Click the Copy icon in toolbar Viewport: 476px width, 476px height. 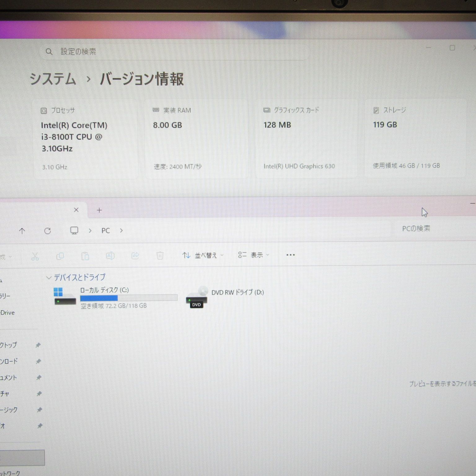coord(60,256)
